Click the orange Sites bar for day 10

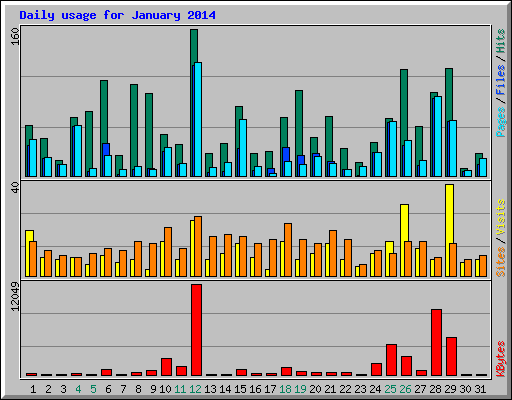[168, 252]
